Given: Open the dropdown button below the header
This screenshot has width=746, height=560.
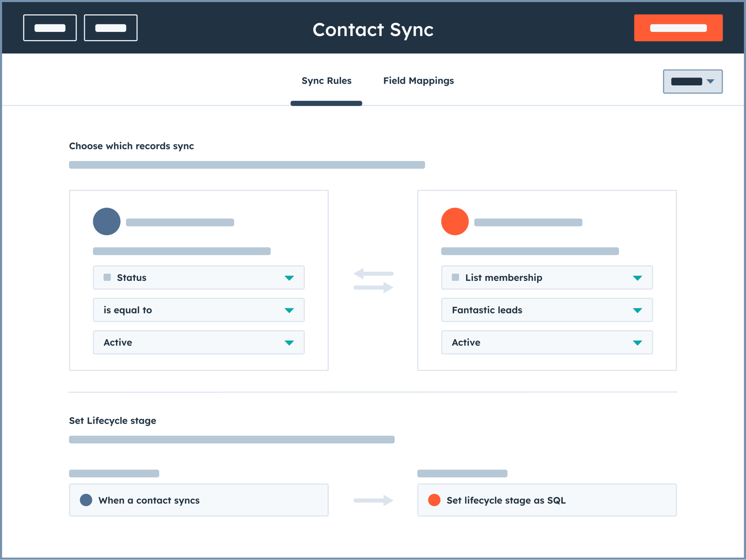Looking at the screenshot, I should tap(692, 82).
